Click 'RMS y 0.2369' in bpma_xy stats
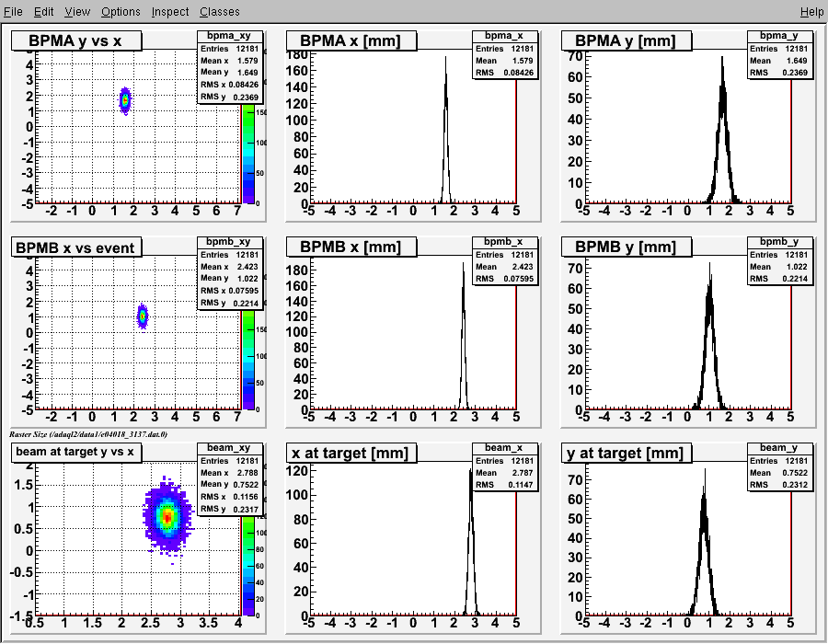Viewport: 828px width, 644px height. click(x=230, y=98)
